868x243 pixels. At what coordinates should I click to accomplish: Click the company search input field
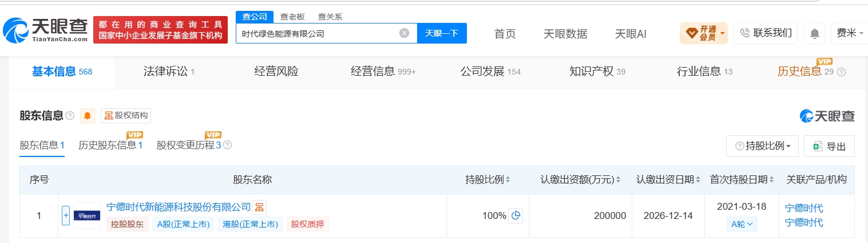[x=318, y=33]
